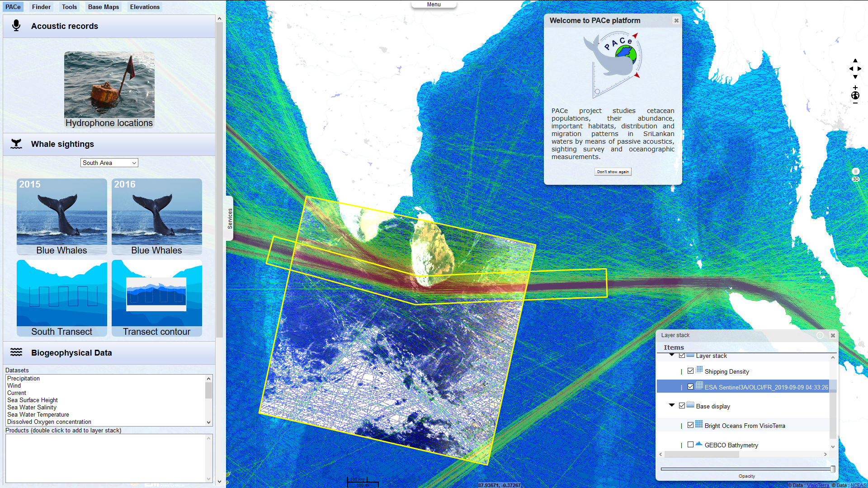Click the whale tail sightings icon

[x=16, y=144]
